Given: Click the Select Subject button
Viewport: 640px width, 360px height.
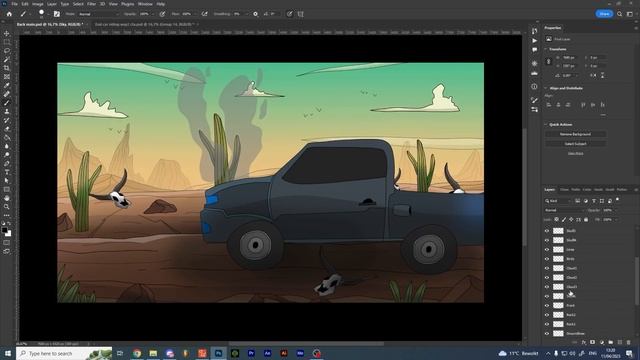Looking at the screenshot, I should click(x=575, y=144).
